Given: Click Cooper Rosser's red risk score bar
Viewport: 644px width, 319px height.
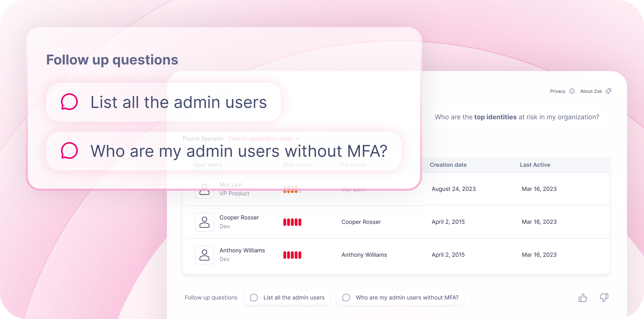Looking at the screenshot, I should 292,222.
